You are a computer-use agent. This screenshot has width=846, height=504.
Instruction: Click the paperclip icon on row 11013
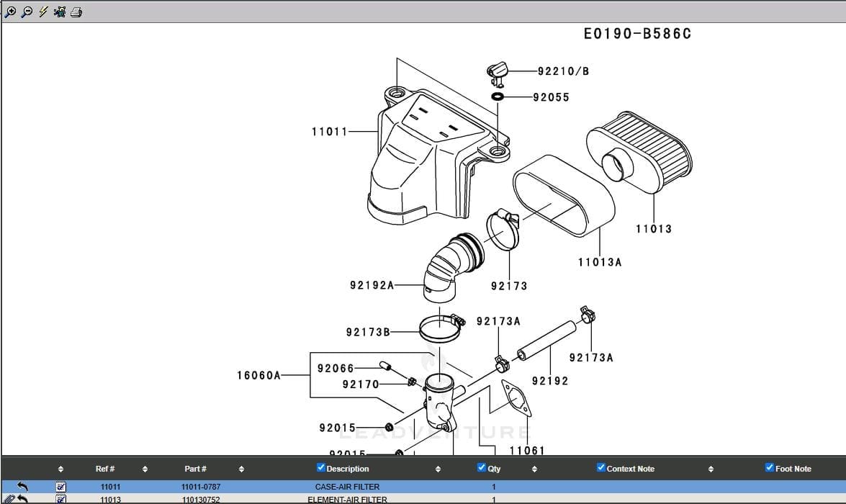9,499
